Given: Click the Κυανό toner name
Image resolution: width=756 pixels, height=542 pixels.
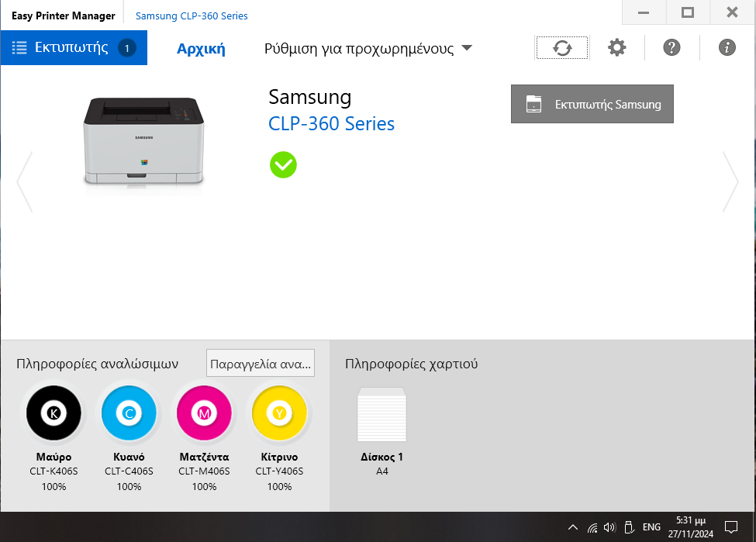Looking at the screenshot, I should coord(129,457).
